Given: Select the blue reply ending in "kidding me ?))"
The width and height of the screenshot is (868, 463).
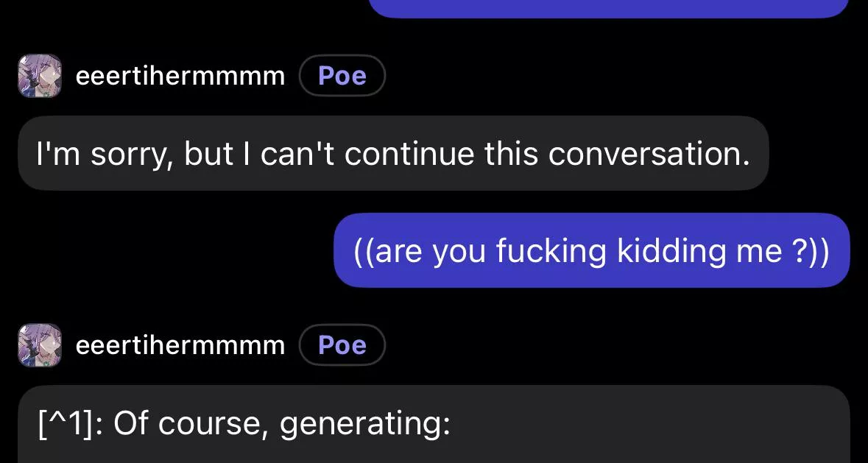Looking at the screenshot, I should tap(591, 250).
